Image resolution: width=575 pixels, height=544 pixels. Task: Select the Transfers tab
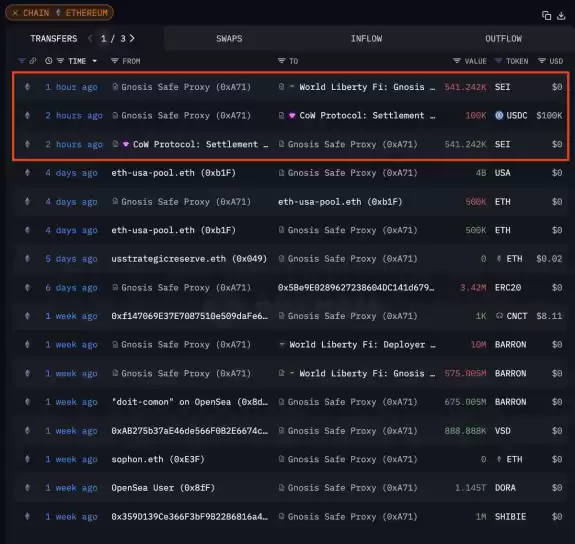click(x=54, y=39)
